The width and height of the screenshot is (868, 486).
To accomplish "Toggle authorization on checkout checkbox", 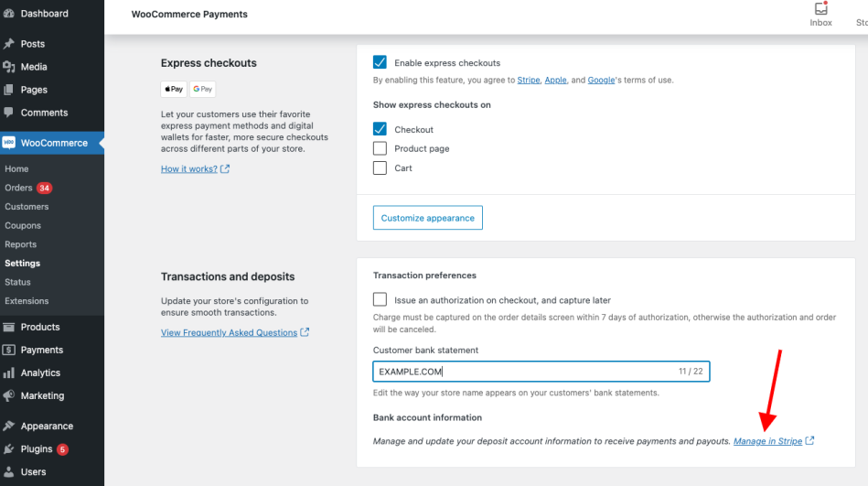I will (x=380, y=300).
